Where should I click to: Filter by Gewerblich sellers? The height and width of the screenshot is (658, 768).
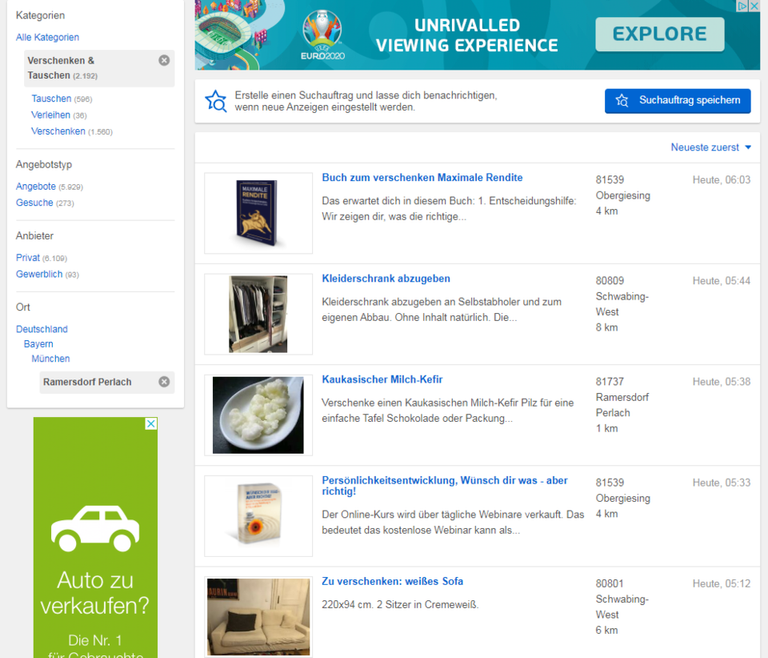39,274
